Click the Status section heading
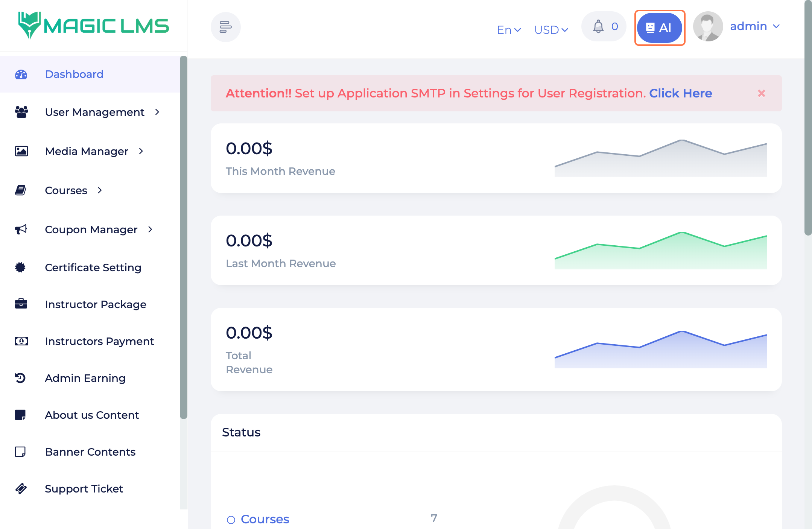The image size is (812, 529). [x=241, y=432]
